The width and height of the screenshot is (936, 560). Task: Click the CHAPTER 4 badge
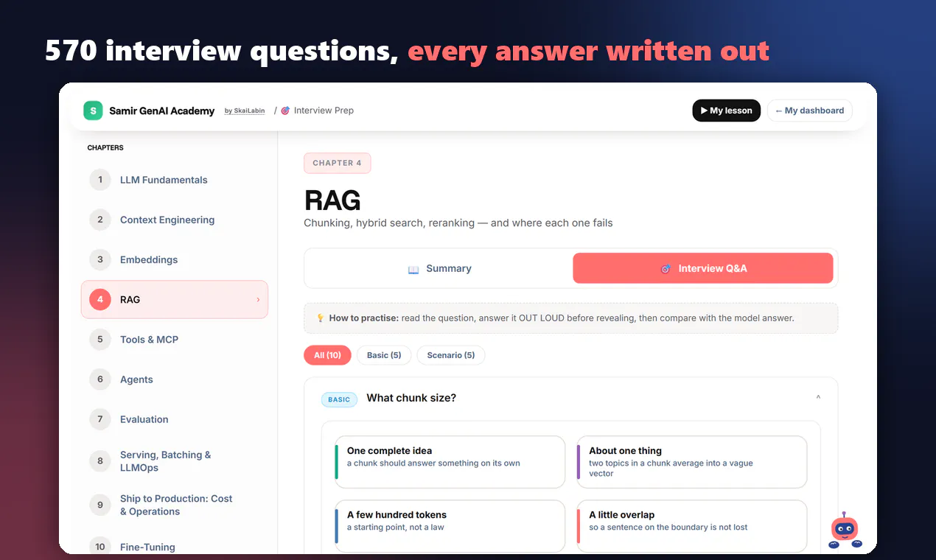click(338, 163)
